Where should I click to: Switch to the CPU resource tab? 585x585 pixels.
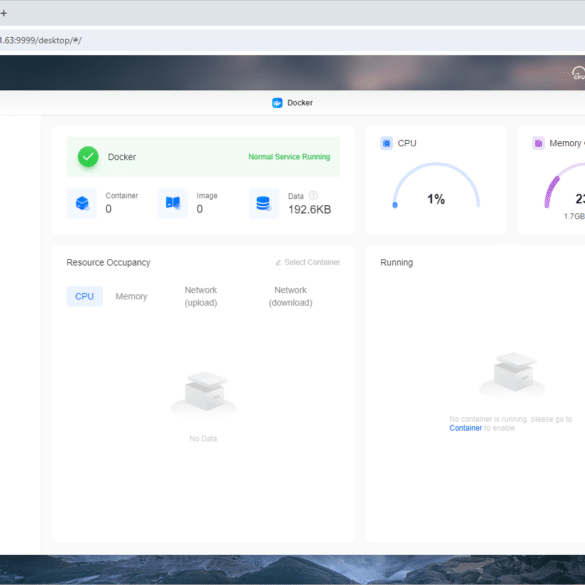tap(85, 296)
